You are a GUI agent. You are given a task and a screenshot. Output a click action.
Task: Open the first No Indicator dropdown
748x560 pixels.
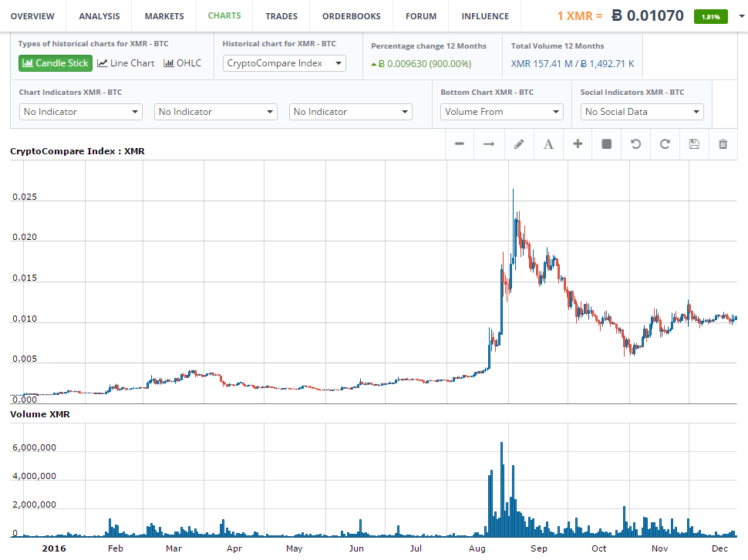pyautogui.click(x=80, y=112)
